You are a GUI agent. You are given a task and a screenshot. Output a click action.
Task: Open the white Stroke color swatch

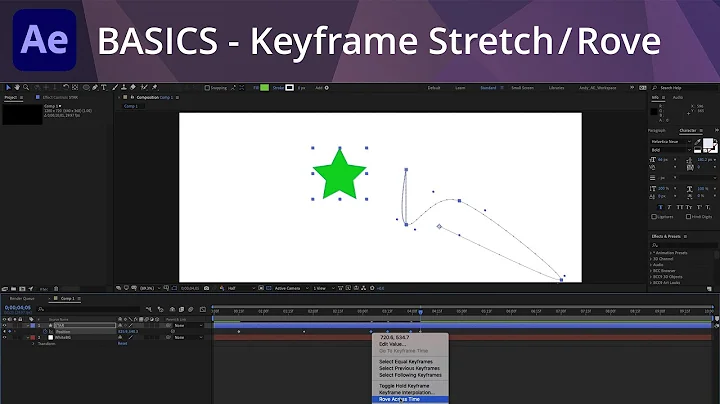tap(290, 88)
